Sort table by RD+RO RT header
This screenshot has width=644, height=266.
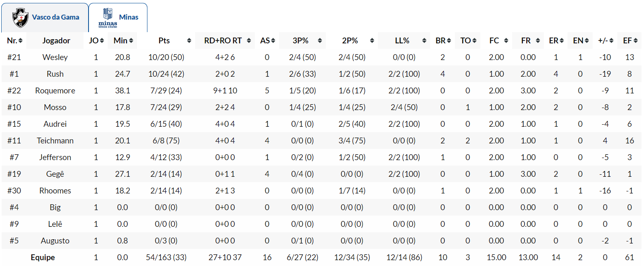223,41
